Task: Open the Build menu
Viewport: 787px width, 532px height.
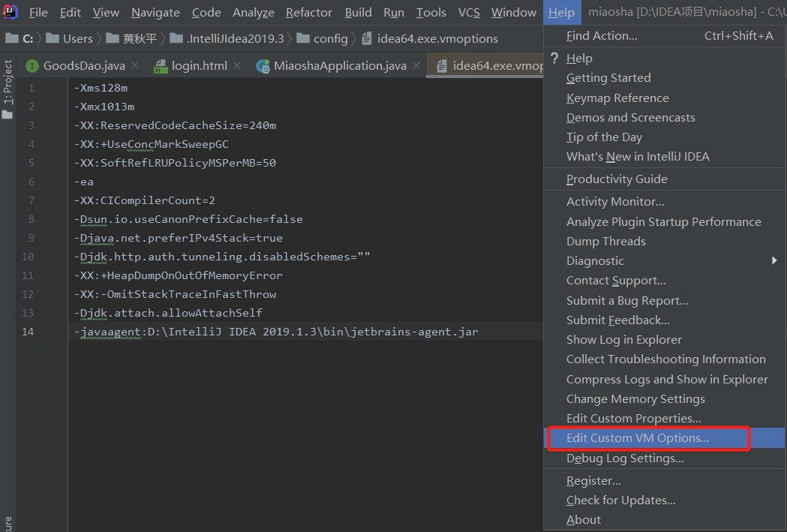Action: (x=359, y=12)
